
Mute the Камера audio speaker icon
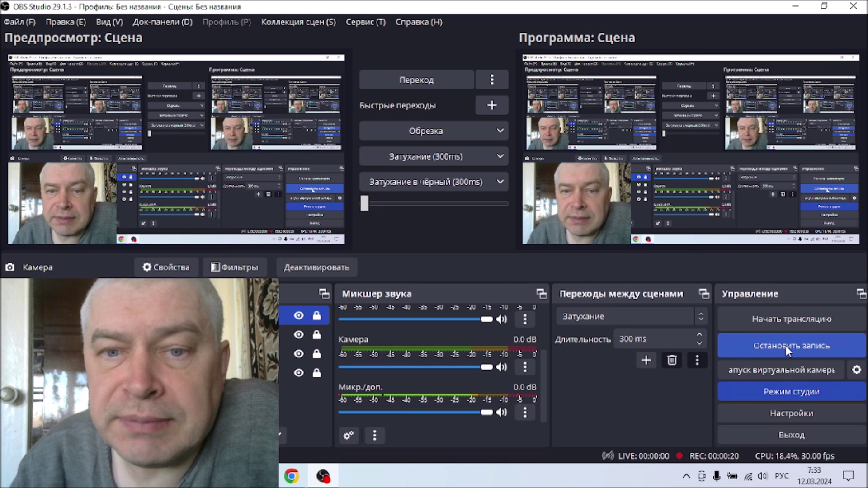pos(501,367)
